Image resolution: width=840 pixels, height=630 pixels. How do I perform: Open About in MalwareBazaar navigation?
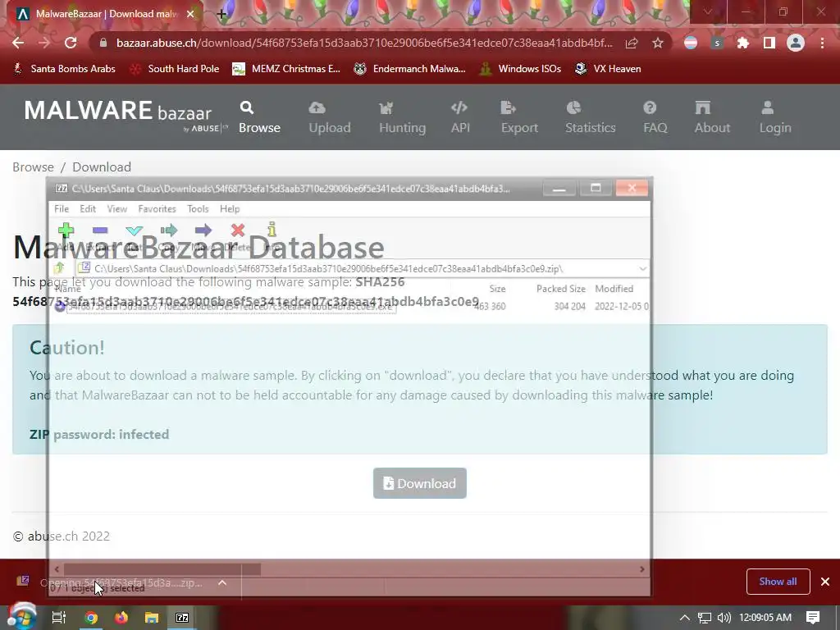(712, 117)
